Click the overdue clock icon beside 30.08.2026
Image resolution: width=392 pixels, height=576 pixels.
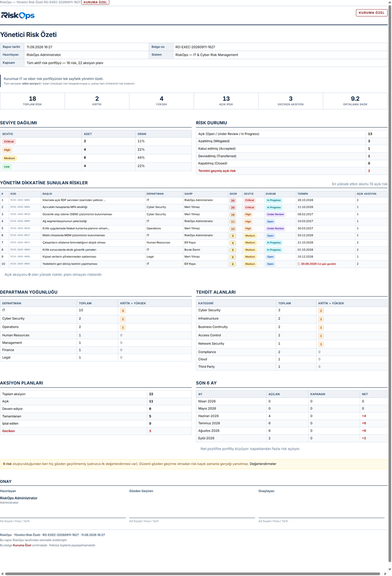299,264
